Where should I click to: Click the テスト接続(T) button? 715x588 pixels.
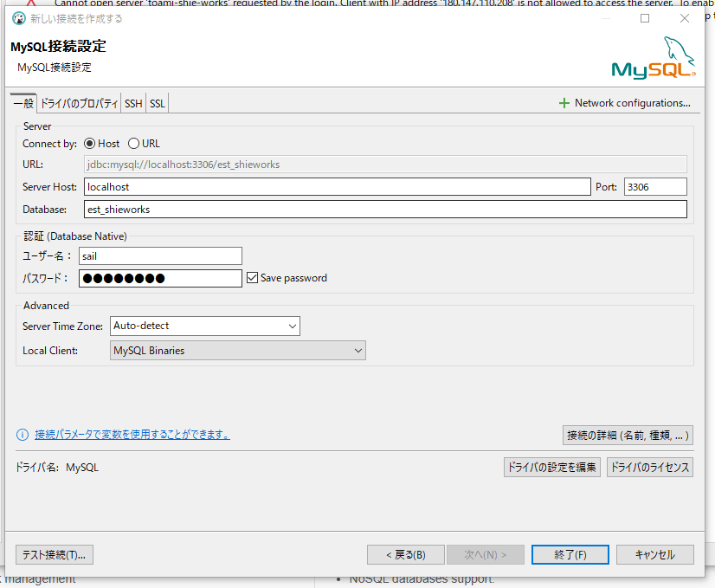coord(55,555)
